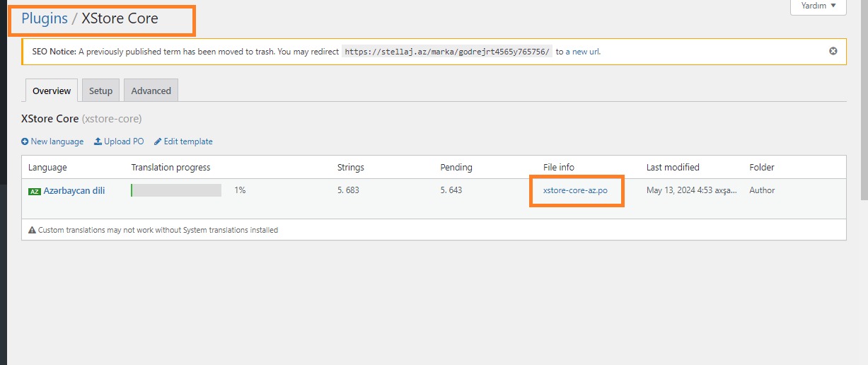The width and height of the screenshot is (868, 365).
Task: Sort by File info column header
Action: coord(559,168)
